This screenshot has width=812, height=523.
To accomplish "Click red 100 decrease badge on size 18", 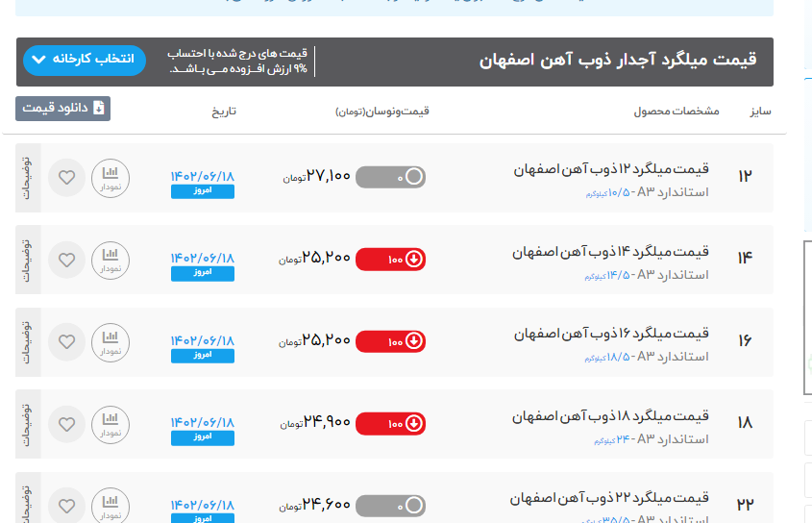I will click(x=390, y=423).
